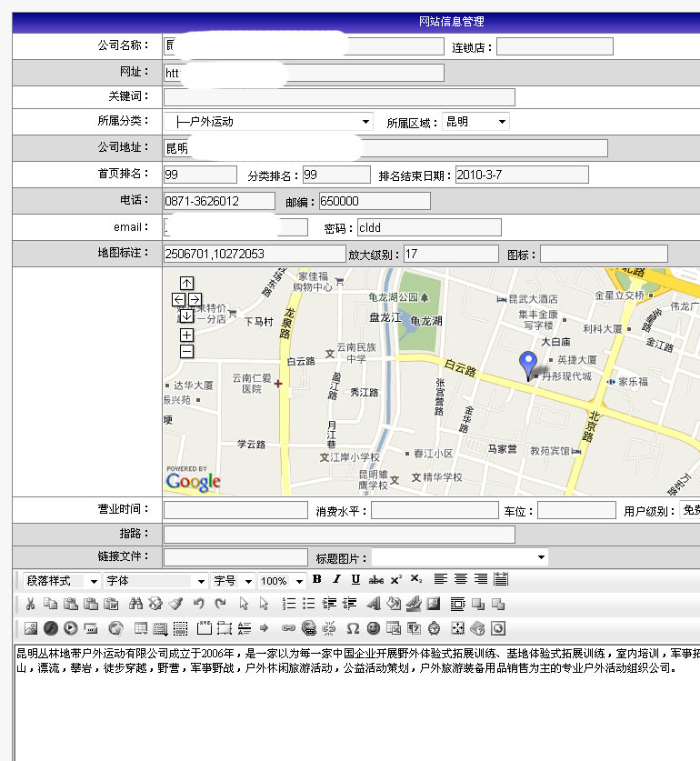Pan the map right
The width and height of the screenshot is (700, 761).
pos(195,299)
